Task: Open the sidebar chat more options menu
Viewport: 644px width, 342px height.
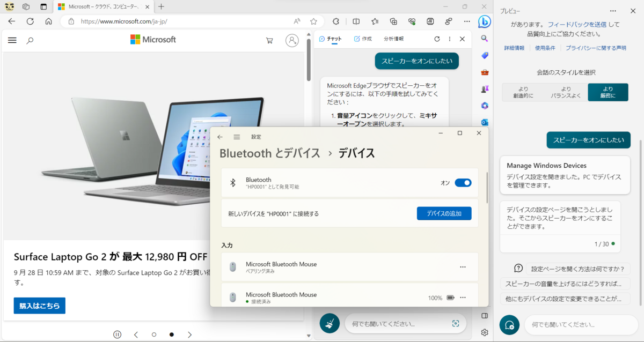Action: tap(450, 39)
